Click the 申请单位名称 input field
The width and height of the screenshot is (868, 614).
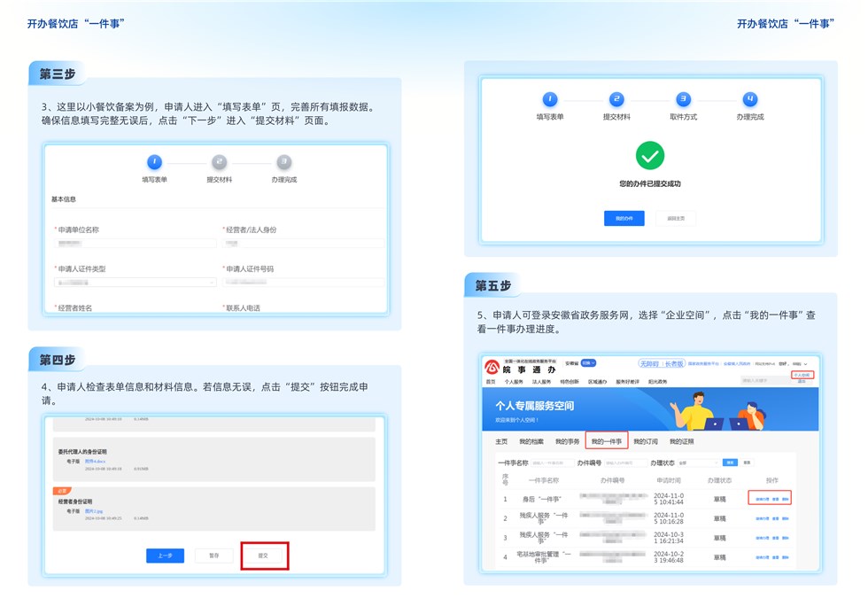point(135,243)
